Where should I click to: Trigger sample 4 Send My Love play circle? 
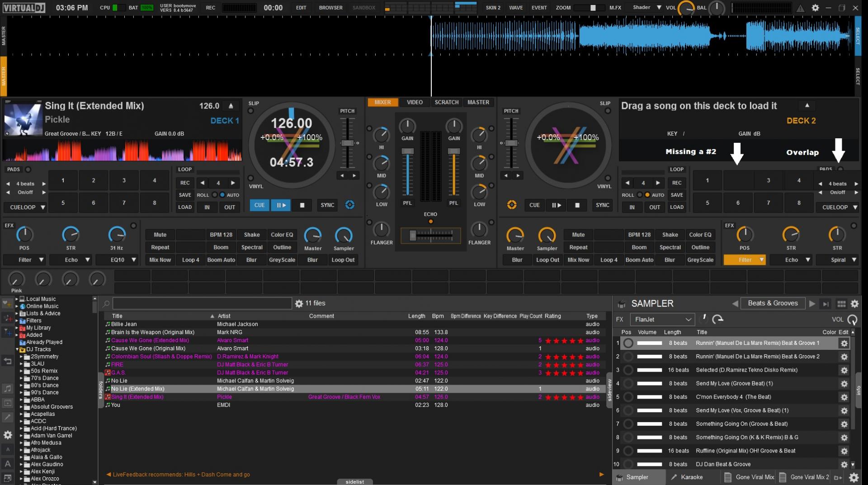[628, 384]
